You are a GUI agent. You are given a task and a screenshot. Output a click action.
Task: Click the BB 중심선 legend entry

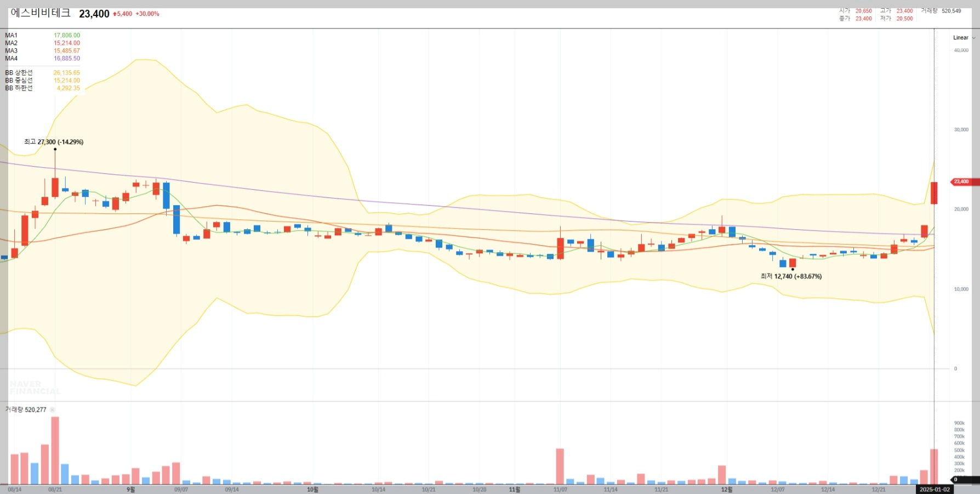(x=43, y=80)
